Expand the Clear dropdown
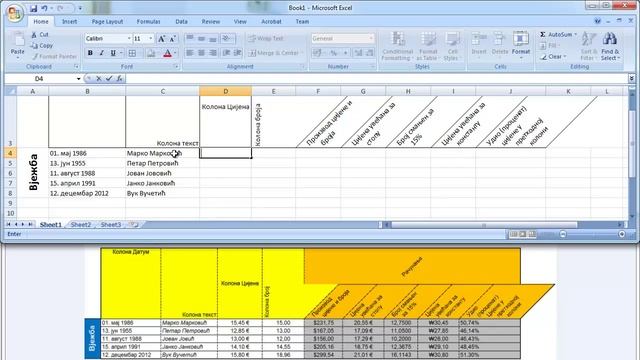The width and height of the screenshot is (640, 360). [565, 56]
